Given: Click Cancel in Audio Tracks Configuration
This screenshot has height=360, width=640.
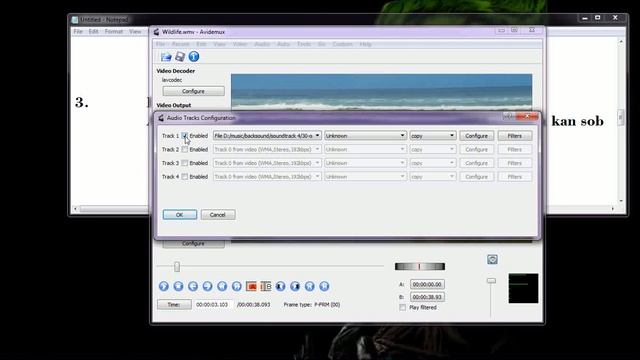Looking at the screenshot, I should click(218, 215).
